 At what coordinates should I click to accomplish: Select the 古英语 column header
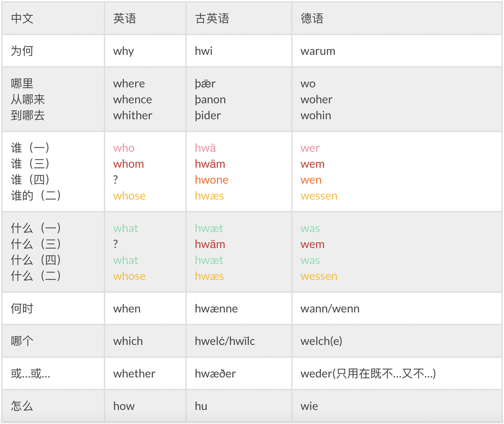coord(212,19)
